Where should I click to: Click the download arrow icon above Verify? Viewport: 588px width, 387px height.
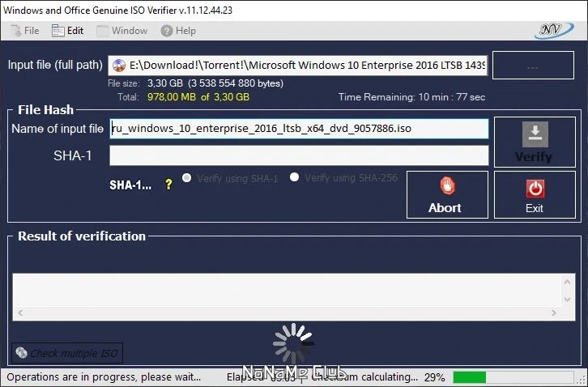535,134
